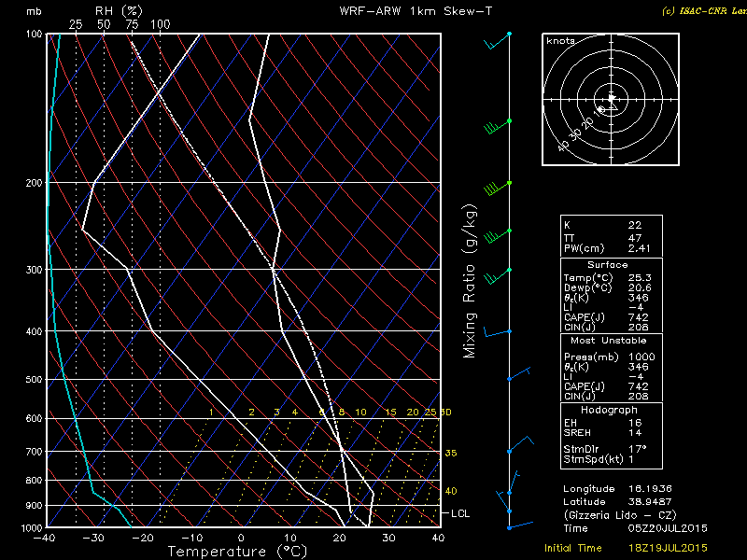Click the -30 temperature axis label
The width and height of the screenshot is (747, 560).
[x=92, y=539]
